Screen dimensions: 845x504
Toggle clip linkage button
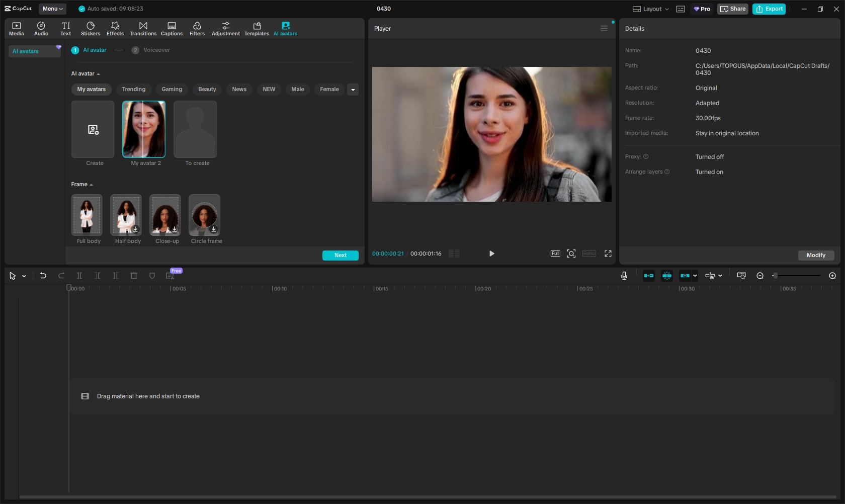(685, 276)
